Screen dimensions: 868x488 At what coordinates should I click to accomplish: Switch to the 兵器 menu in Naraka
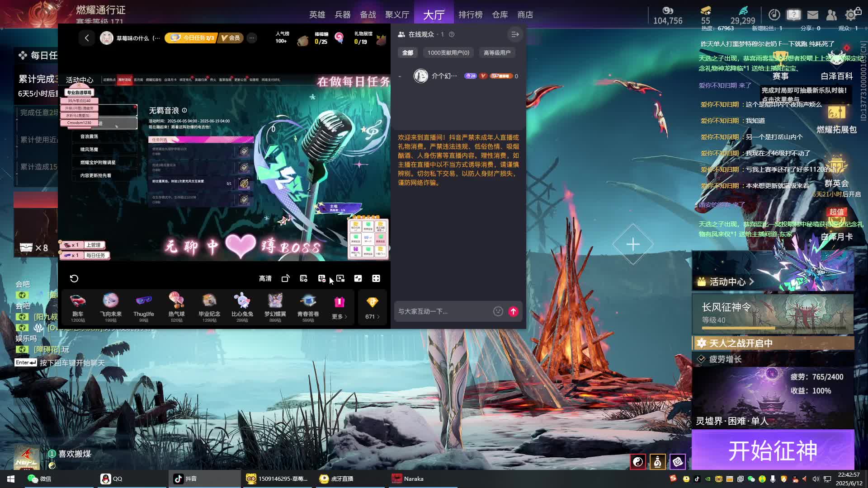click(x=343, y=15)
